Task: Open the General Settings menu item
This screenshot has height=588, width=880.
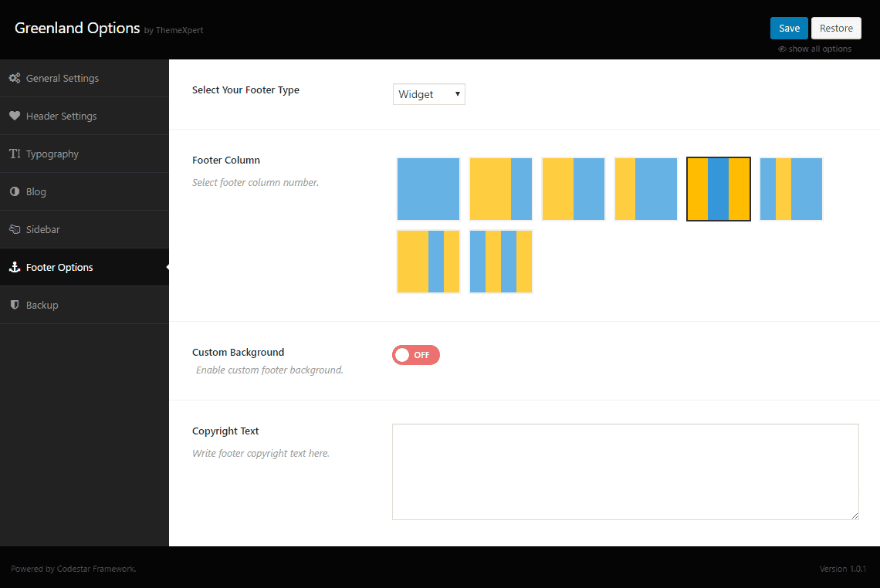Action: click(63, 78)
